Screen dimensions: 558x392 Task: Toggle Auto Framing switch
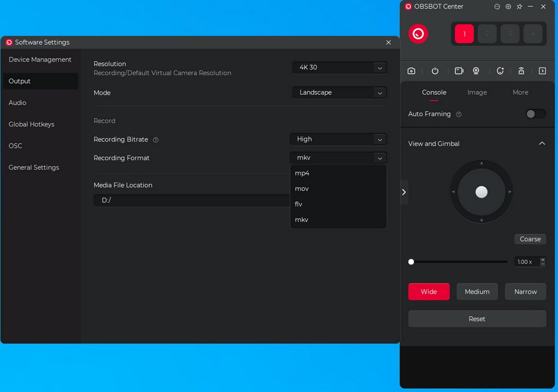click(536, 114)
